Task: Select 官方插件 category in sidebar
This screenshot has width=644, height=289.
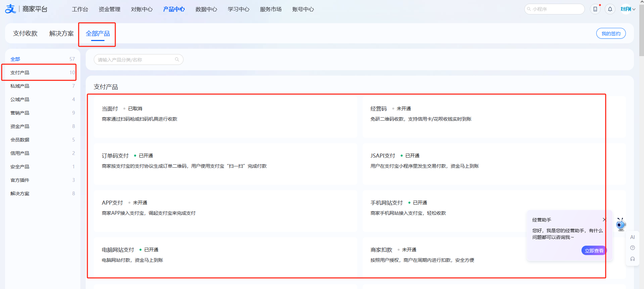Action: [43, 180]
